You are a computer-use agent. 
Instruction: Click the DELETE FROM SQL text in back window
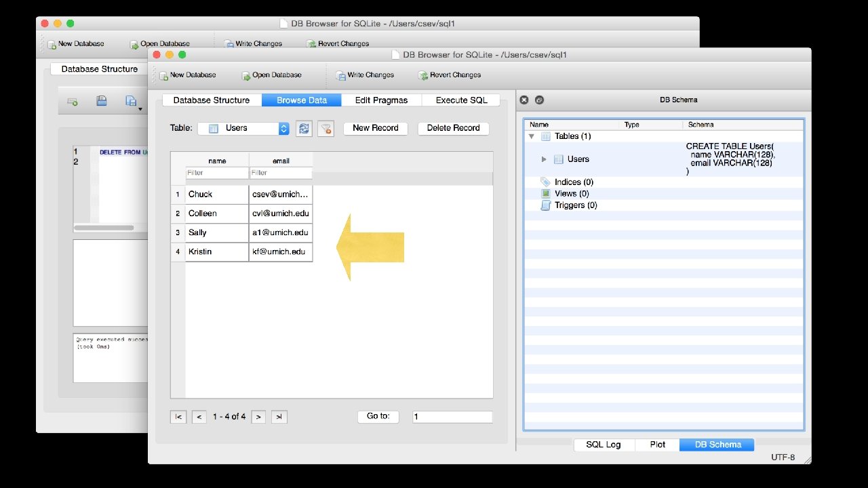123,152
